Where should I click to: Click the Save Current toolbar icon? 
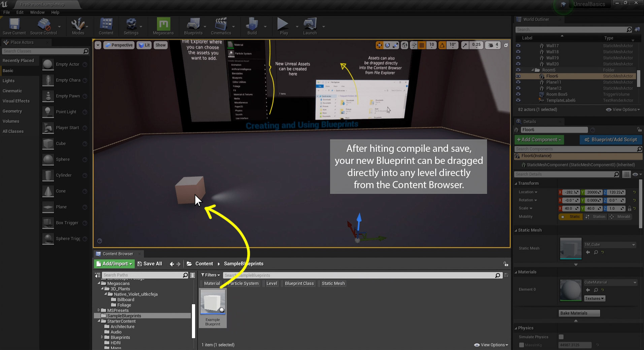[14, 26]
